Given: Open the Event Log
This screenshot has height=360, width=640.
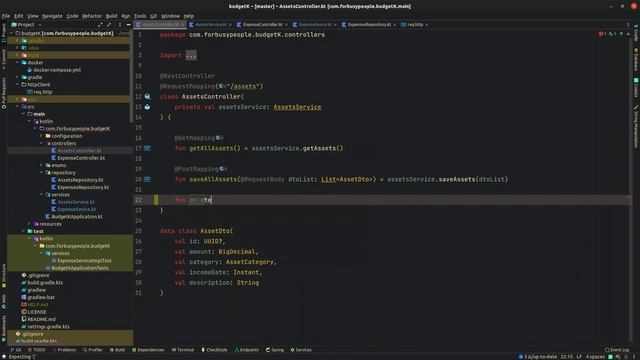Looking at the screenshot, I should [x=617, y=350].
